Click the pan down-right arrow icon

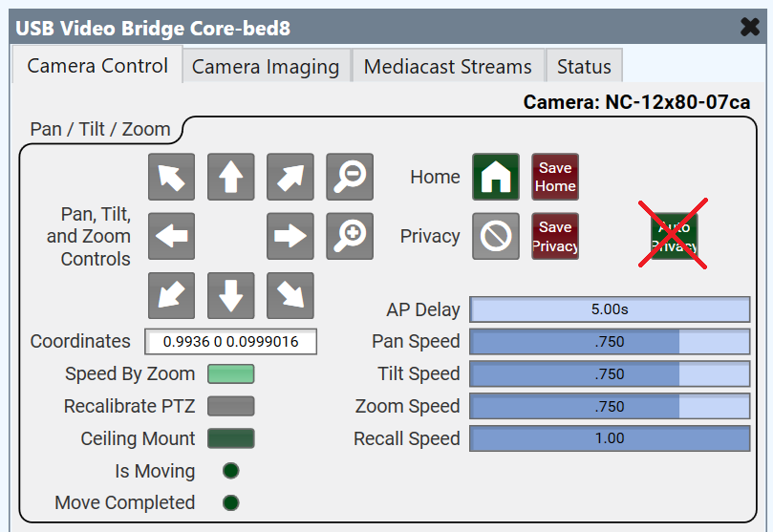pyautogui.click(x=290, y=295)
